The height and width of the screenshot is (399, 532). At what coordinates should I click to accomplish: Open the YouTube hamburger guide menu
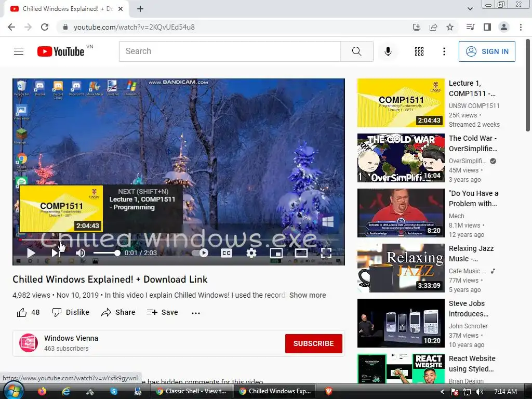19,51
